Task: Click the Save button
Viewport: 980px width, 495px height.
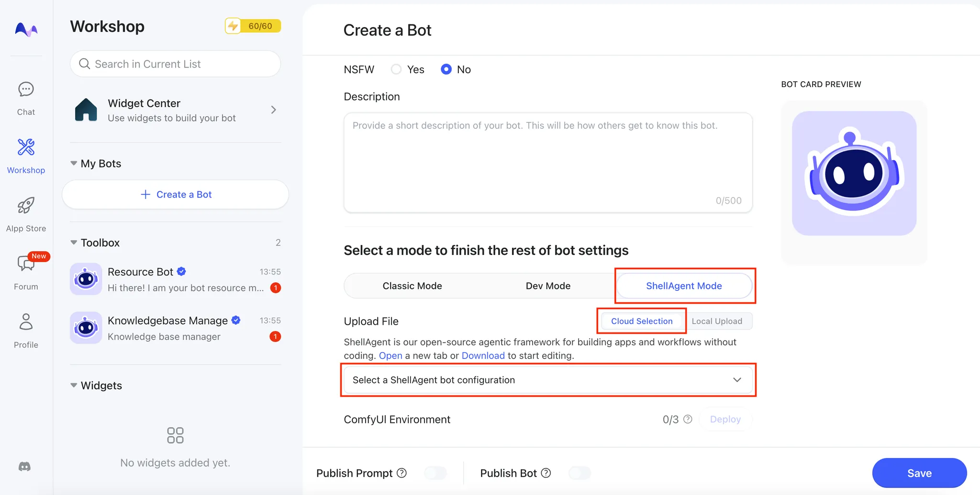Action: click(x=919, y=473)
